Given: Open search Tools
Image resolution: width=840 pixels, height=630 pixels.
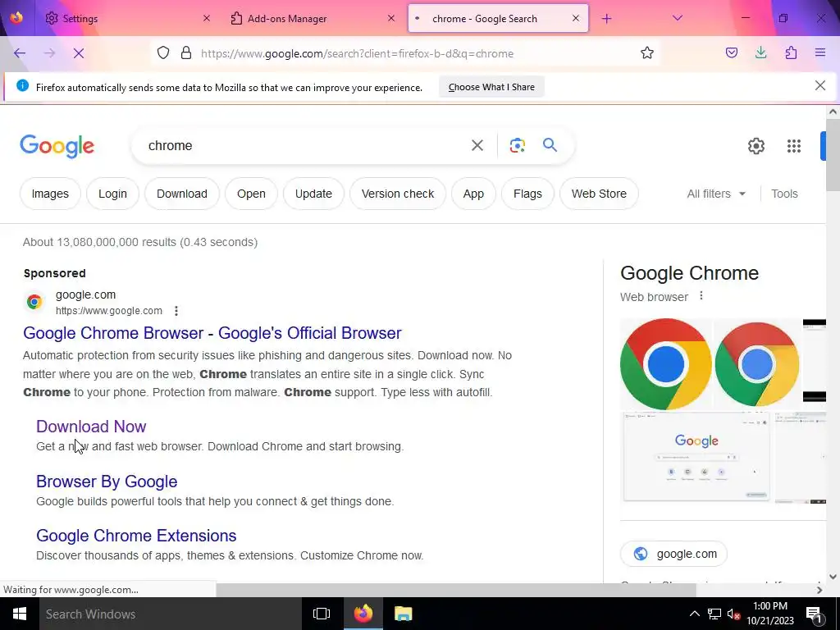Looking at the screenshot, I should [x=784, y=194].
